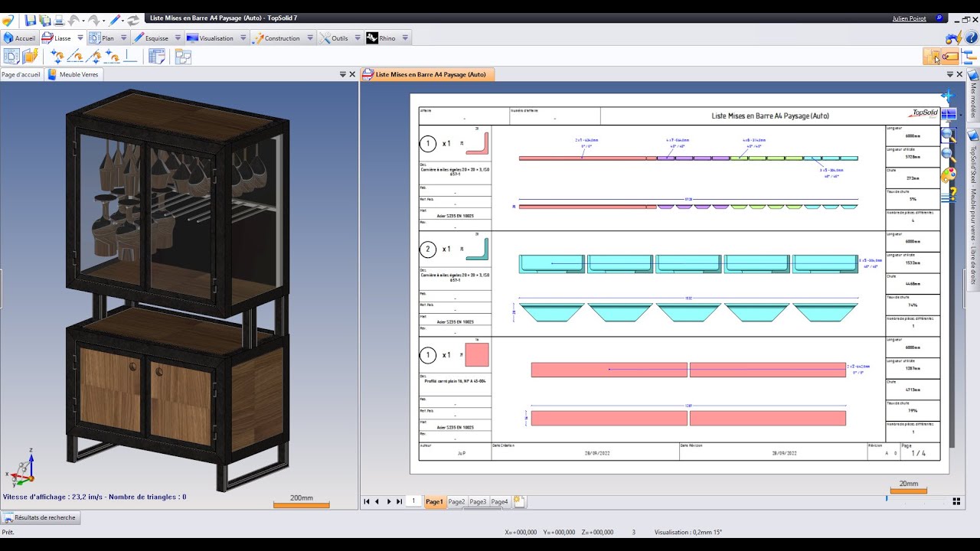Go to the next page arrow
Viewport: 980px width, 551px height.
click(388, 501)
